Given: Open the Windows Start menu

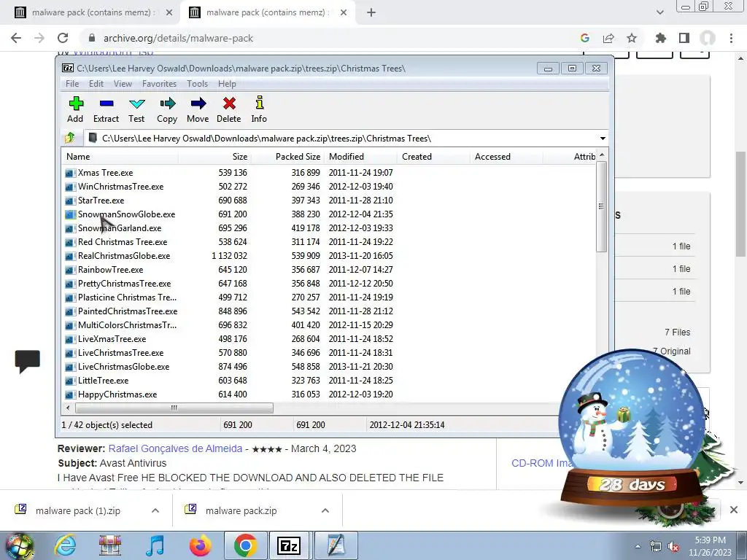Looking at the screenshot, I should click(x=19, y=545).
